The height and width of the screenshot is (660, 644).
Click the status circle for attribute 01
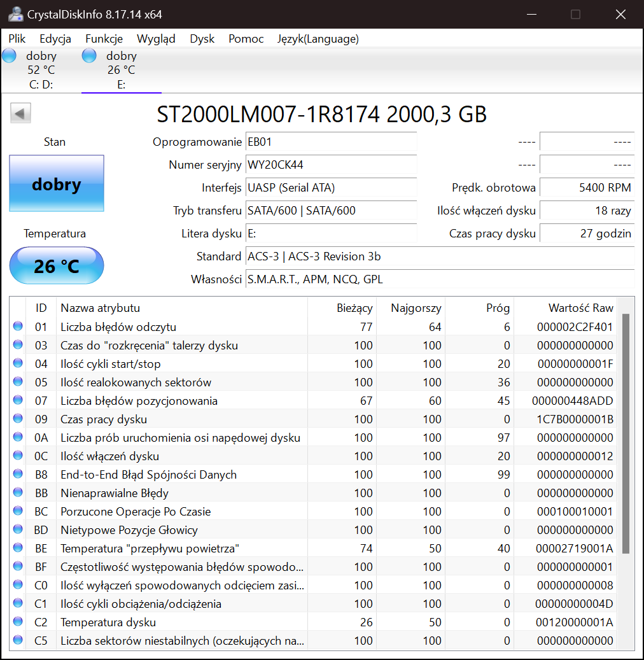tap(18, 326)
